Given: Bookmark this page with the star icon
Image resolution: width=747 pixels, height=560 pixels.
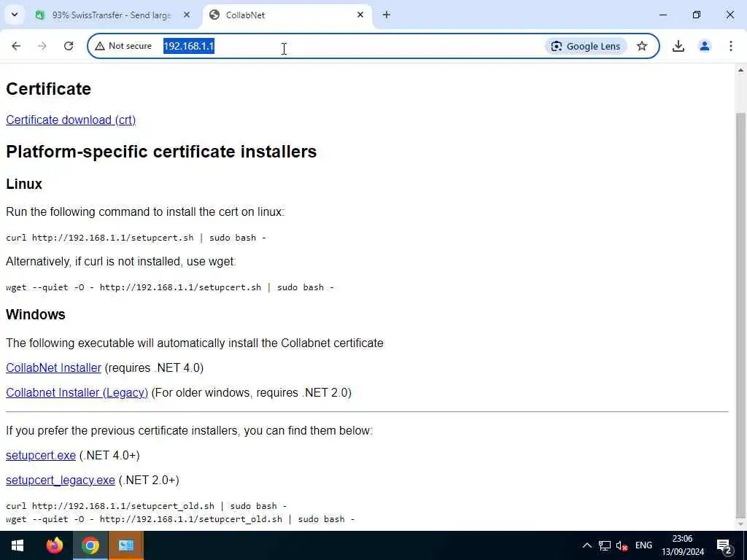Looking at the screenshot, I should (642, 46).
